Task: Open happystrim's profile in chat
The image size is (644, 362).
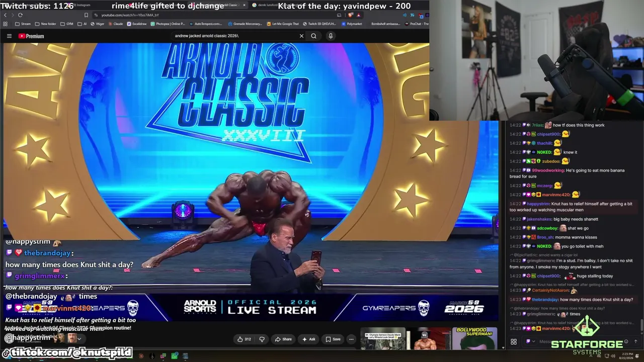Action: [x=537, y=204]
